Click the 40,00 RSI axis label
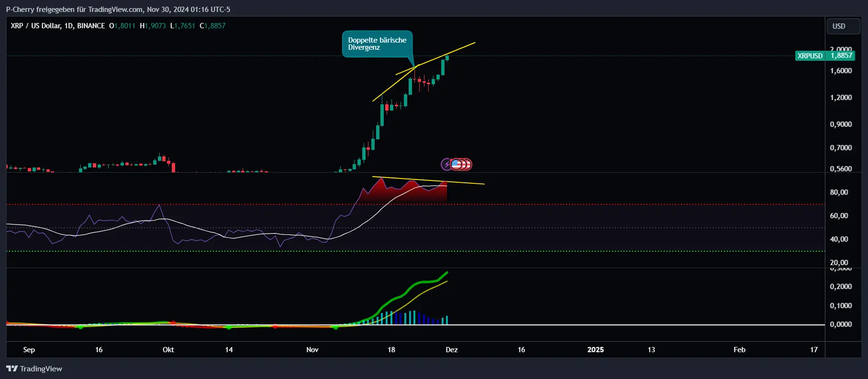The height and width of the screenshot is (379, 868). pos(839,239)
